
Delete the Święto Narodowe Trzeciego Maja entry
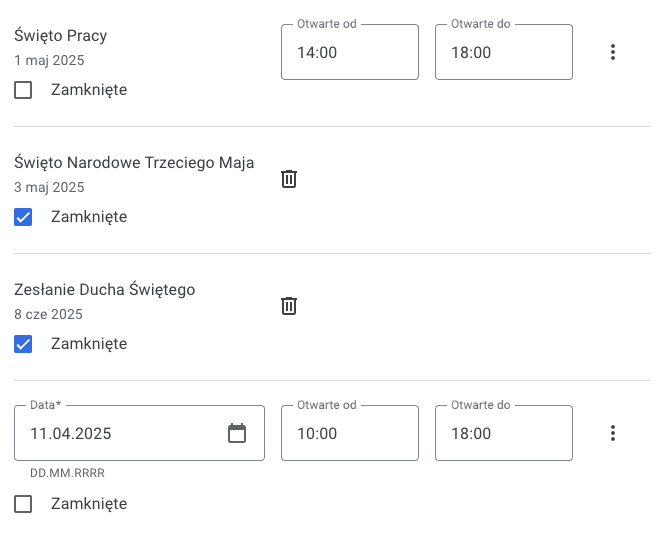(289, 179)
